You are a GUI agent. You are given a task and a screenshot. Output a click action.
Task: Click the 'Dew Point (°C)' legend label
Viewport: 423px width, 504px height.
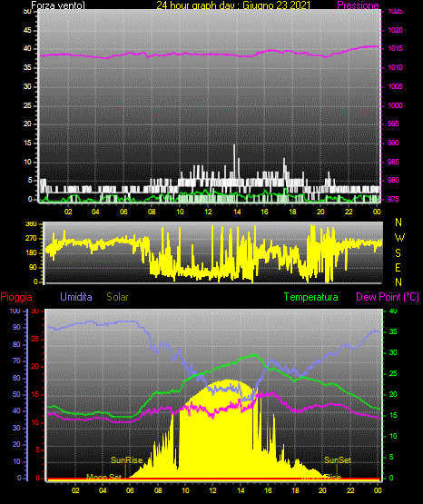click(x=388, y=297)
